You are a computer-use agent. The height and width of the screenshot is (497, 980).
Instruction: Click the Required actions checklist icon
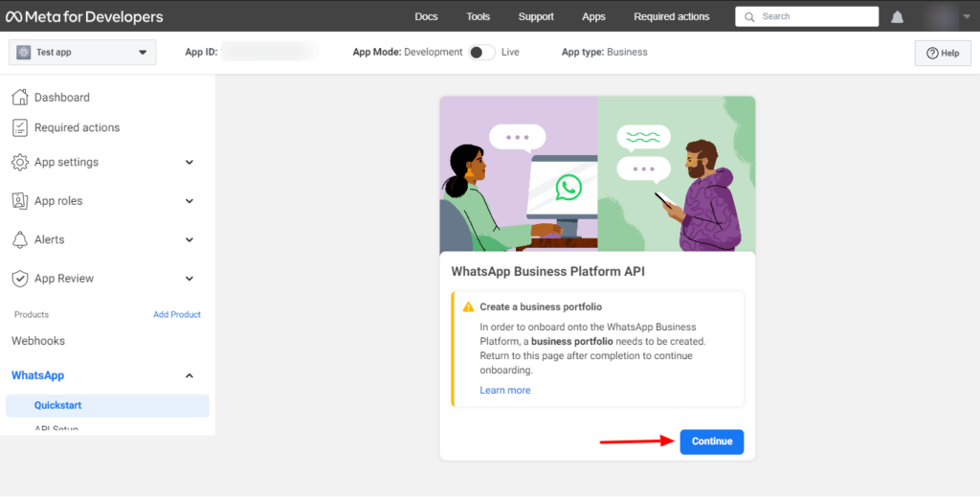click(x=19, y=127)
